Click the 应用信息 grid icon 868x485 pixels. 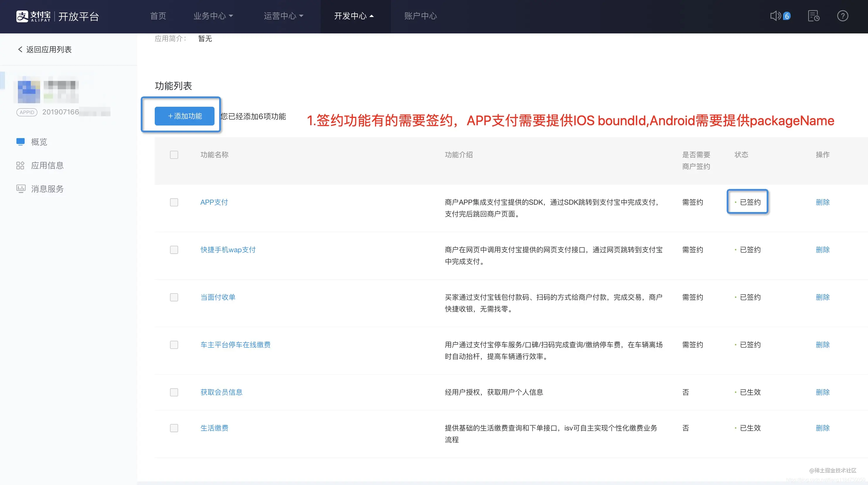click(x=20, y=165)
